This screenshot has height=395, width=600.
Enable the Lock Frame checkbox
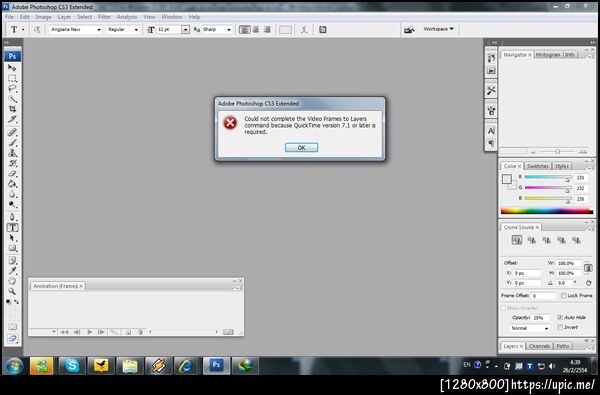click(x=564, y=295)
